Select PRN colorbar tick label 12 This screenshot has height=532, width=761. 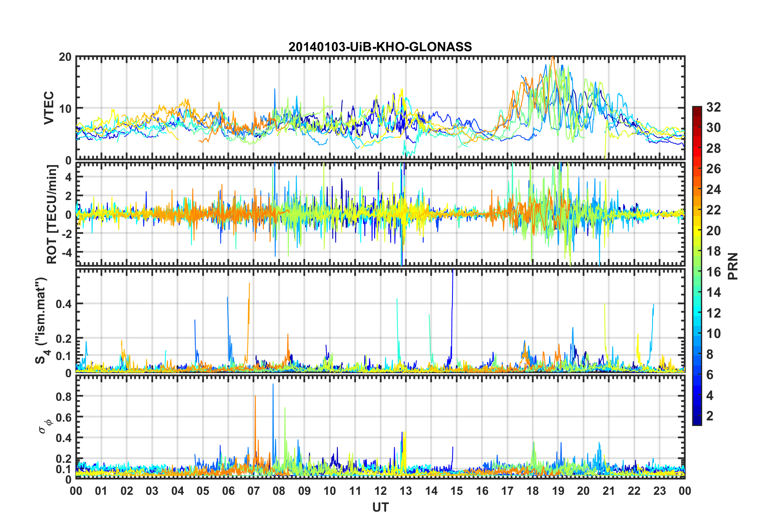coord(714,313)
